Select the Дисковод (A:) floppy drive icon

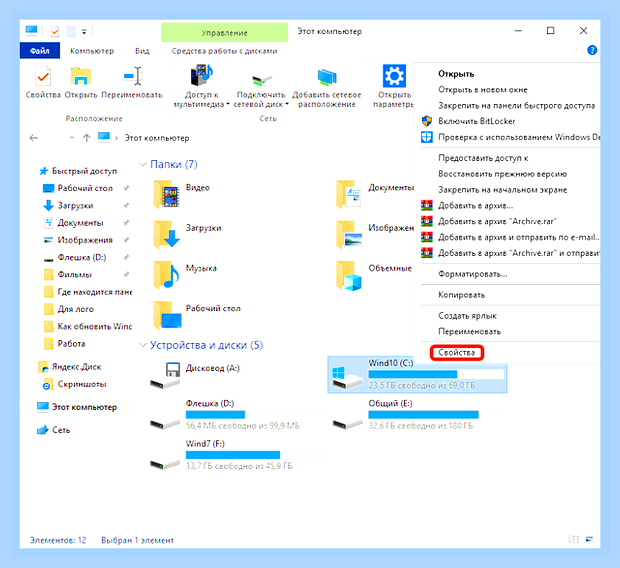[165, 375]
